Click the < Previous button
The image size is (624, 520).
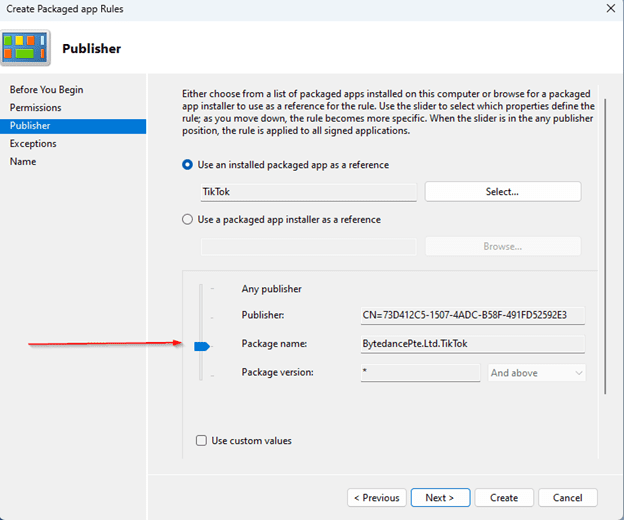[377, 498]
